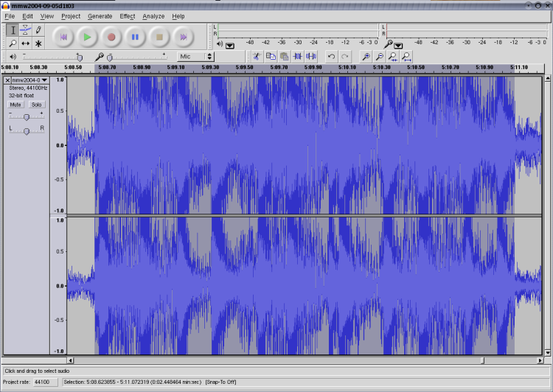Open the File menu
The image size is (553, 392).
10,16
